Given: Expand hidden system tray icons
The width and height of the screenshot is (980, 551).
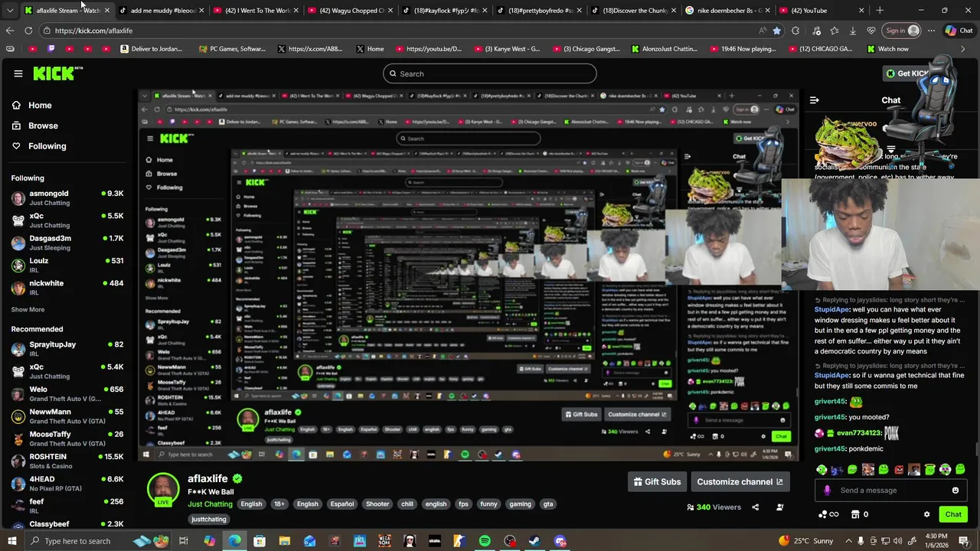Looking at the screenshot, I should point(848,541).
